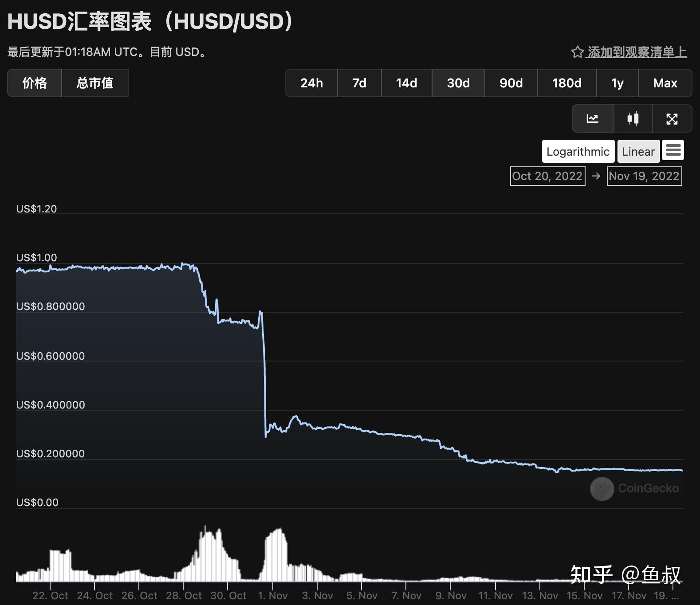Edit the start date Oct 20, 2022

coord(547,176)
